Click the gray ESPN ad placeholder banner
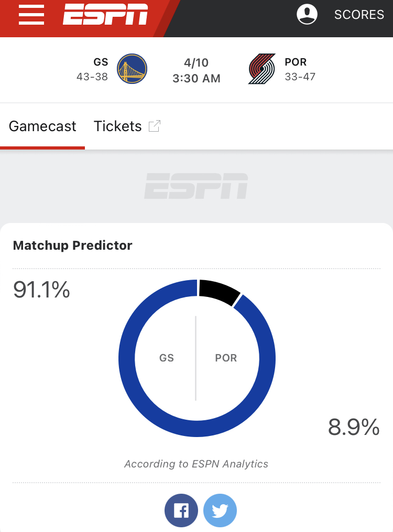The image size is (393, 532). click(196, 186)
